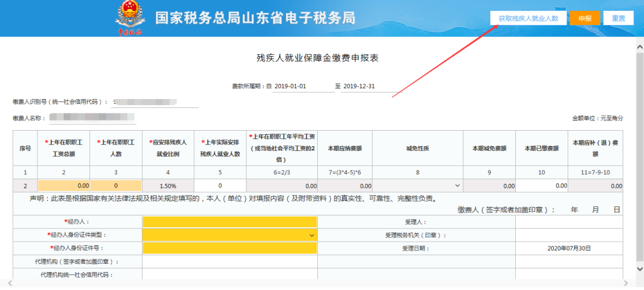Click the 1.50% 应安排残疾人就业比例 cell
The width and height of the screenshot is (644, 290).
pos(168,186)
